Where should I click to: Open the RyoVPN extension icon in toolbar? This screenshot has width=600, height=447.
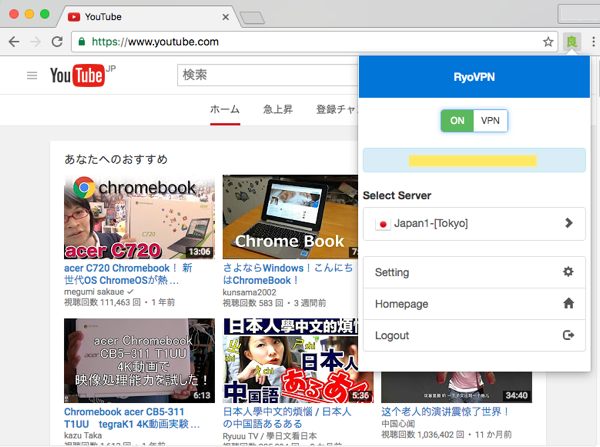pos(572,41)
